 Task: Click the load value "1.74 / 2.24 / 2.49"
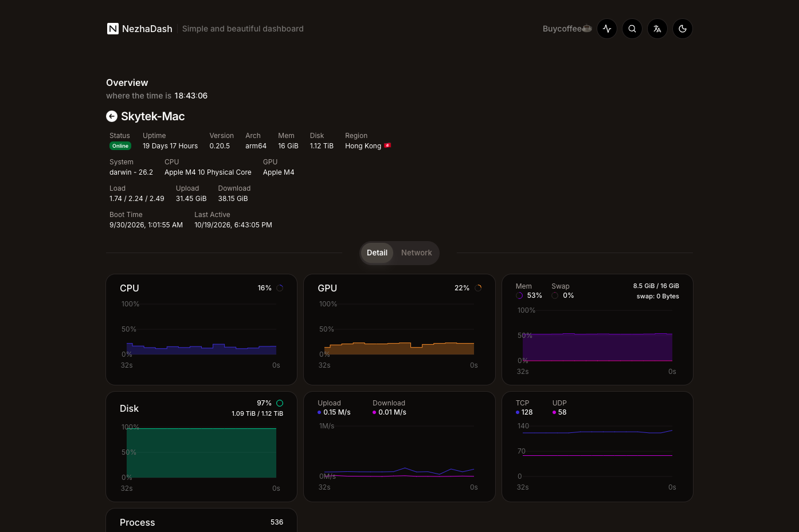tap(137, 199)
